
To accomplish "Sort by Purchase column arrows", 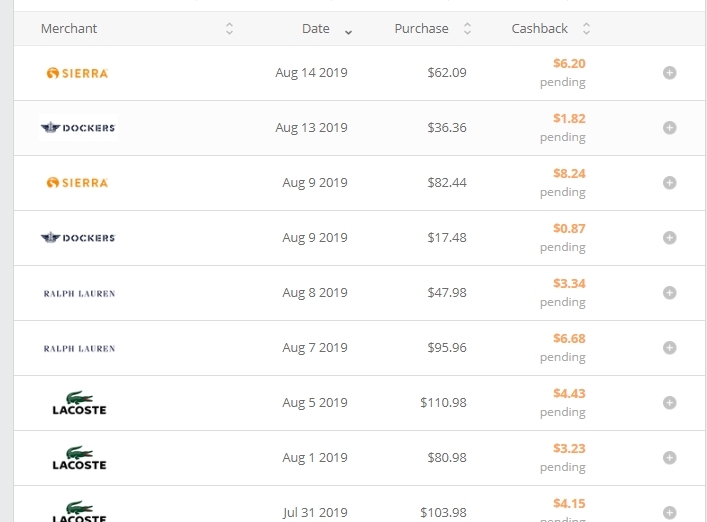I will 467,29.
